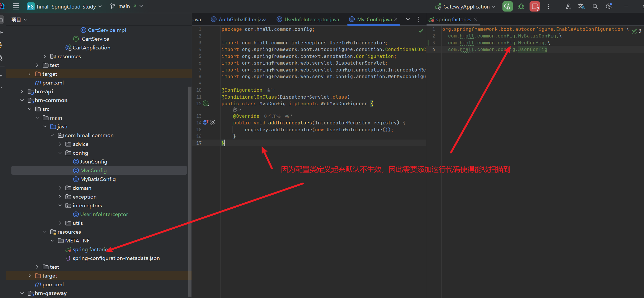Click the rerun GatewayApplication icon
The image size is (644, 298).
507,7
